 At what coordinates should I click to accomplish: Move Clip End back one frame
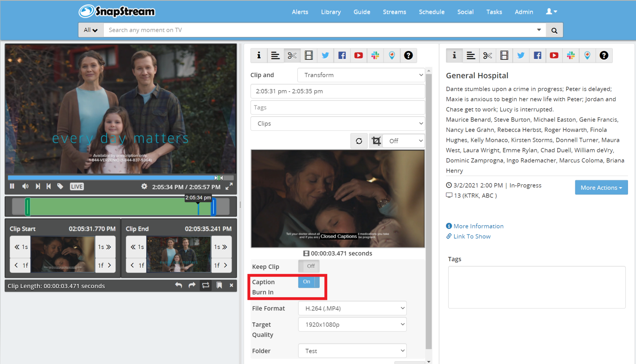(136, 265)
